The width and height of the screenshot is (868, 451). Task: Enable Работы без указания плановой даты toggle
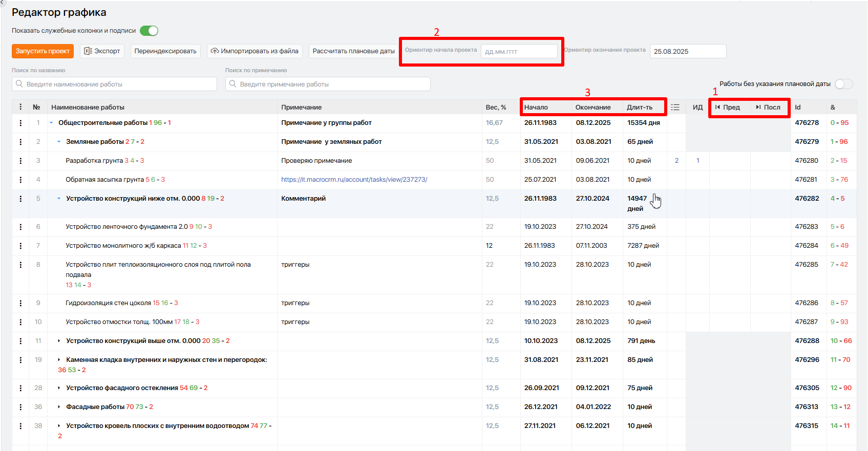click(x=844, y=84)
